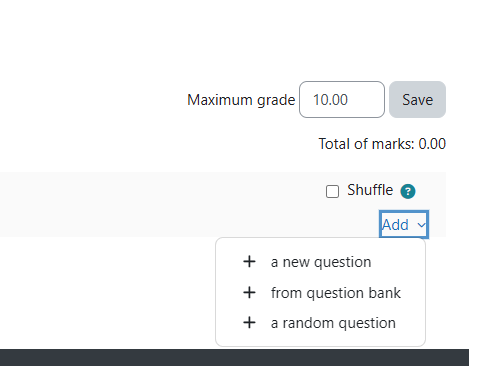This screenshot has height=366, width=479.
Task: Tick the Shuffle checkbox
Action: (332, 192)
